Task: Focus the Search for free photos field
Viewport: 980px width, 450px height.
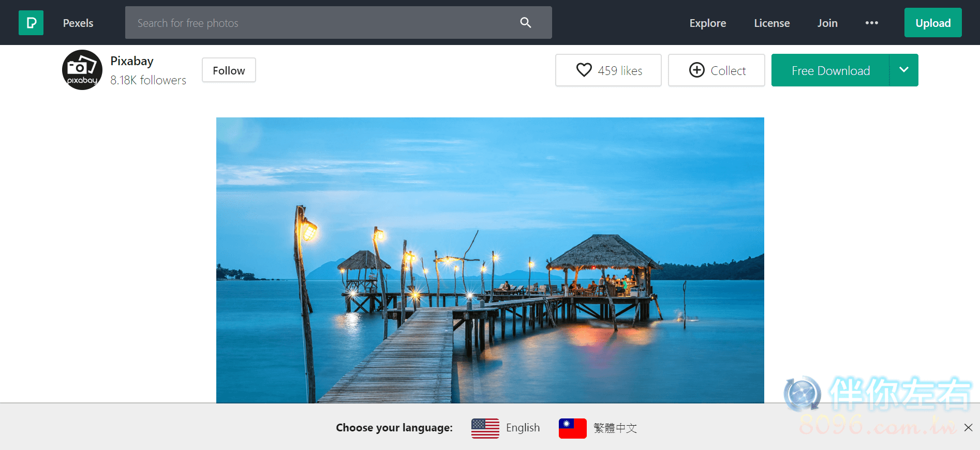Action: tap(338, 23)
